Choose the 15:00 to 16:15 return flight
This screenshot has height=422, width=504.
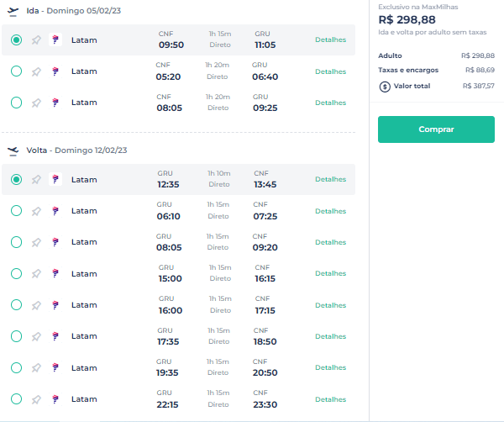[17, 273]
